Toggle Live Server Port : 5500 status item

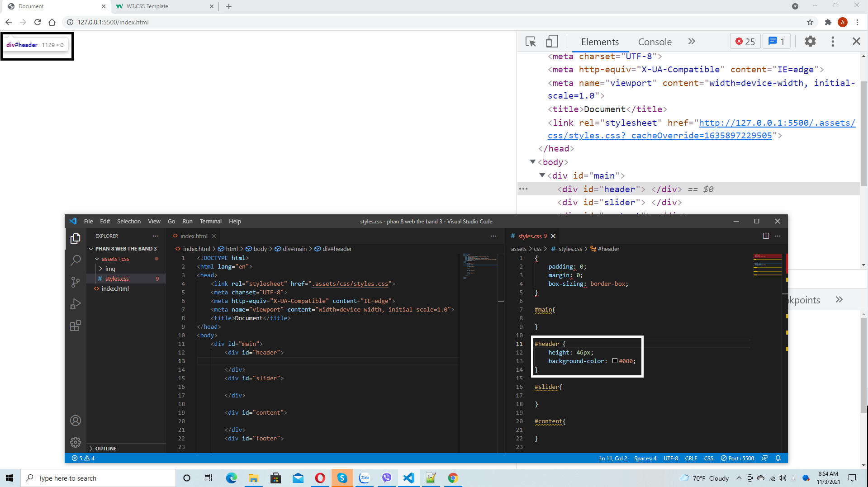tap(737, 458)
